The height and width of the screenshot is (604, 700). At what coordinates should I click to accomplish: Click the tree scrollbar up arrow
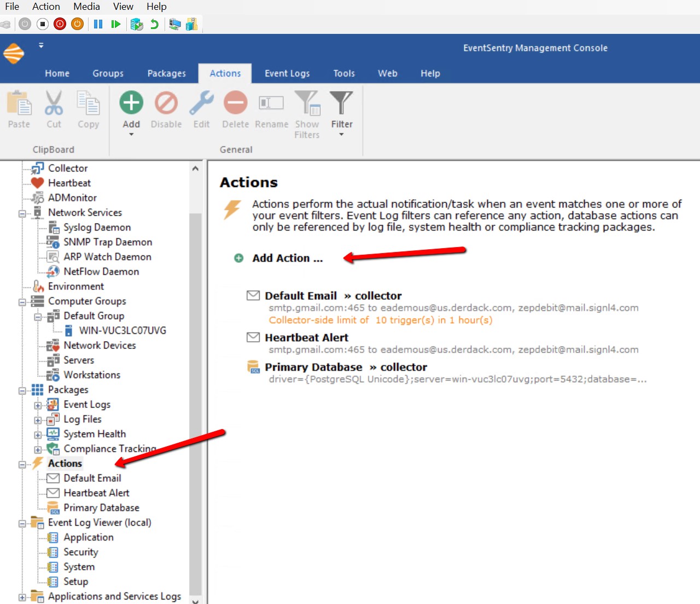(x=195, y=169)
